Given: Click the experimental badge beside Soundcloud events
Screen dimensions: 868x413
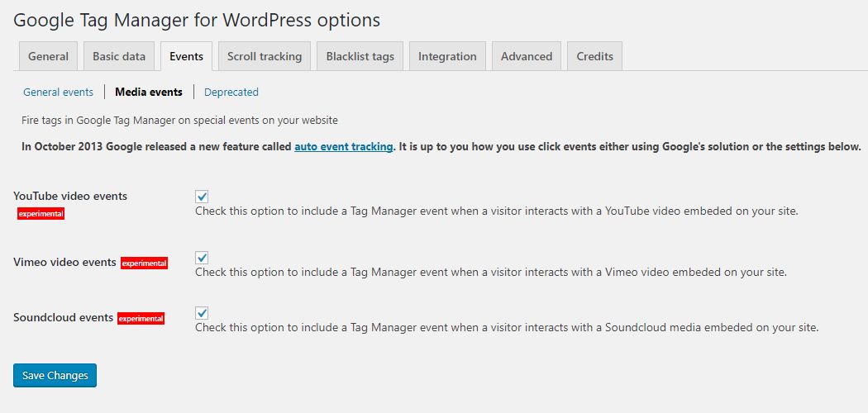Looking at the screenshot, I should click(x=141, y=318).
